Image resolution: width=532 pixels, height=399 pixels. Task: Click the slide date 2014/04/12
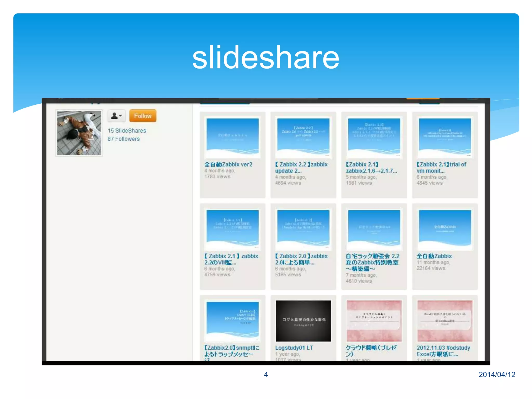tap(497, 375)
